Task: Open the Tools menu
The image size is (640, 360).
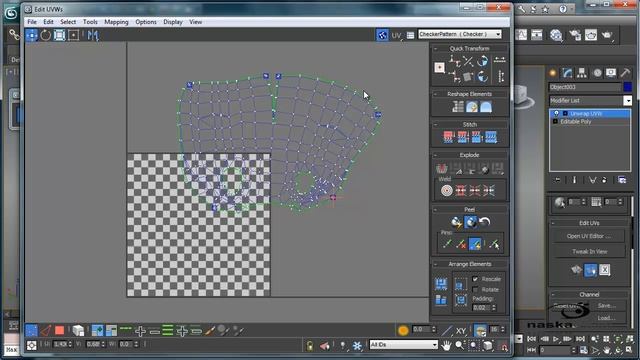Action: pos(90,22)
